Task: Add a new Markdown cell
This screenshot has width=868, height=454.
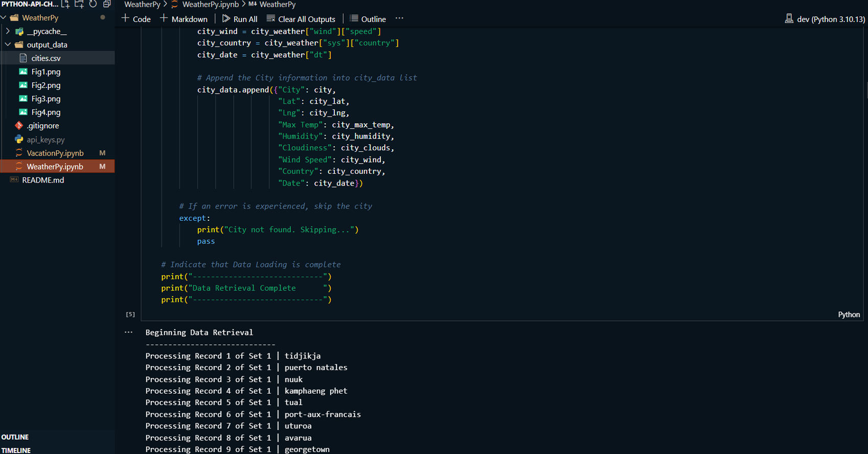Action: point(184,19)
